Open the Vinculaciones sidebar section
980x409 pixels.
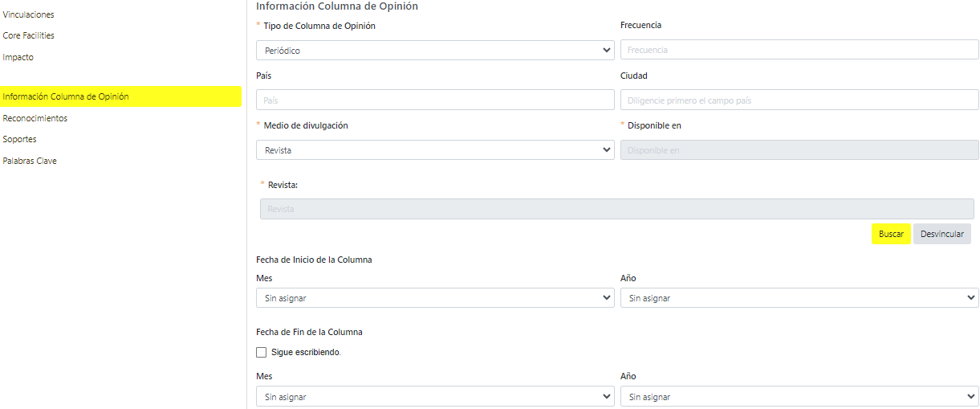(x=28, y=14)
